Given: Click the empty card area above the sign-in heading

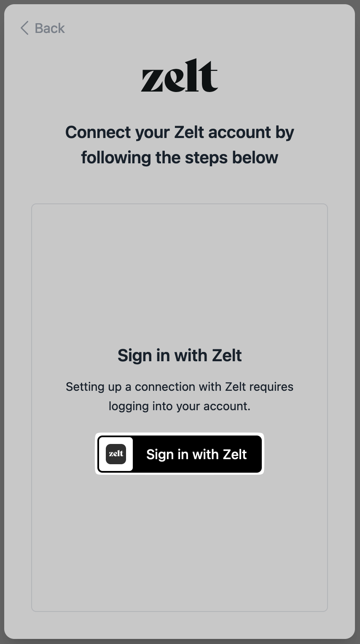Looking at the screenshot, I should pos(180,274).
